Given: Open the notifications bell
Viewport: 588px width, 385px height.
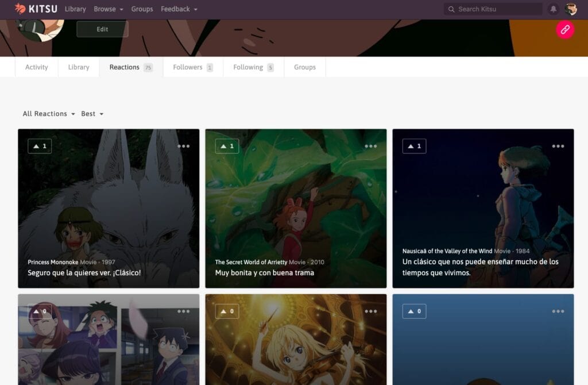Looking at the screenshot, I should click(552, 9).
